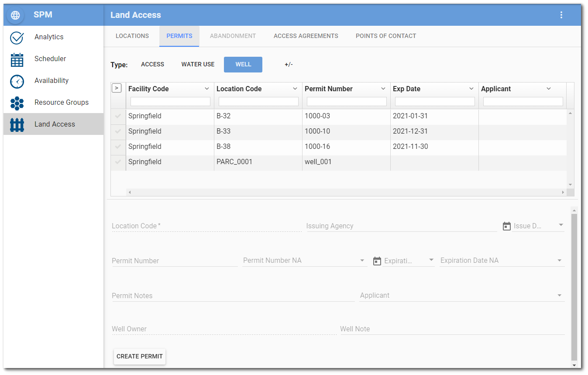Click the Expiration date calendar icon
Screen dimensions: 588x375
click(377, 261)
